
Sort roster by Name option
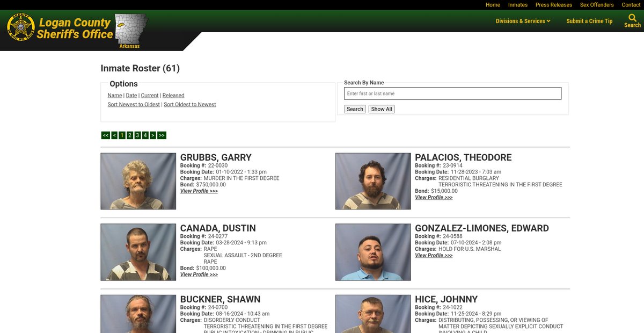(115, 96)
